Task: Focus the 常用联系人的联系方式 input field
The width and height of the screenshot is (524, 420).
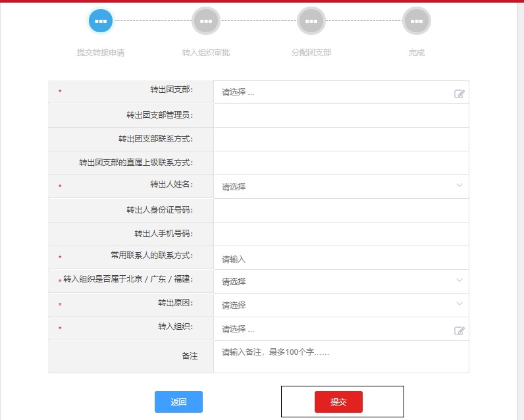Action: pos(340,259)
